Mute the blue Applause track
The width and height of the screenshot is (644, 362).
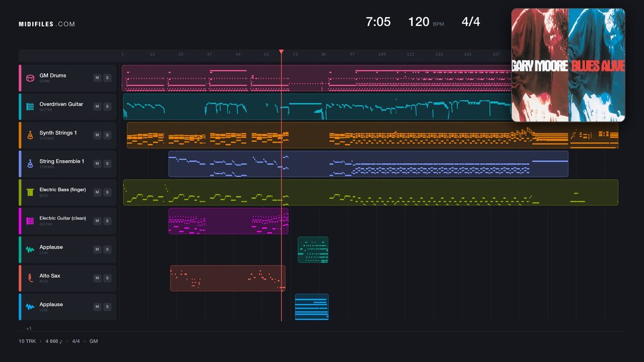coord(97,306)
